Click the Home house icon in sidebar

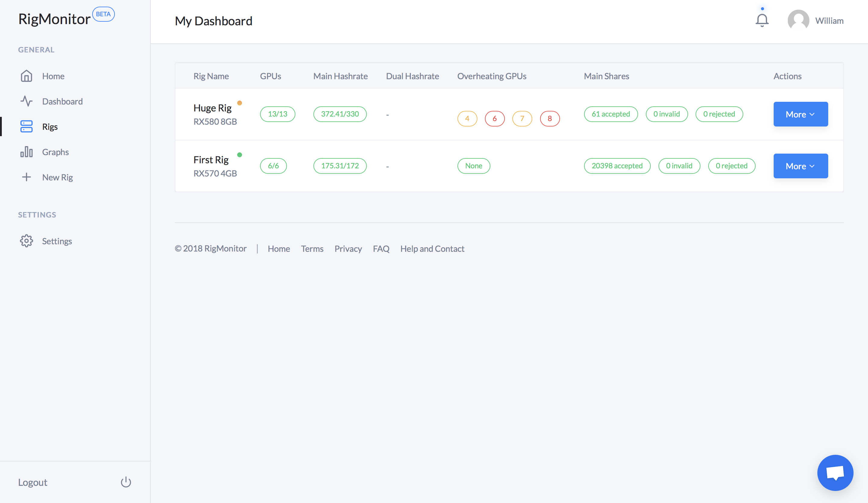click(27, 76)
